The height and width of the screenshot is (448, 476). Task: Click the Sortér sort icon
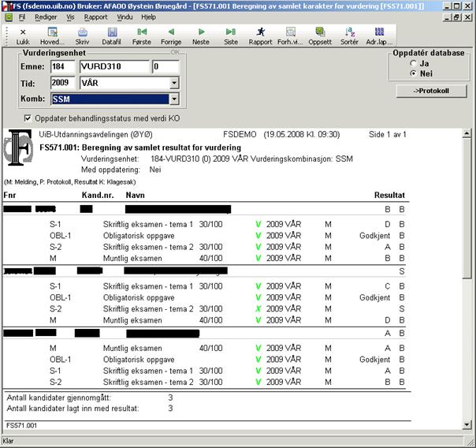click(350, 32)
